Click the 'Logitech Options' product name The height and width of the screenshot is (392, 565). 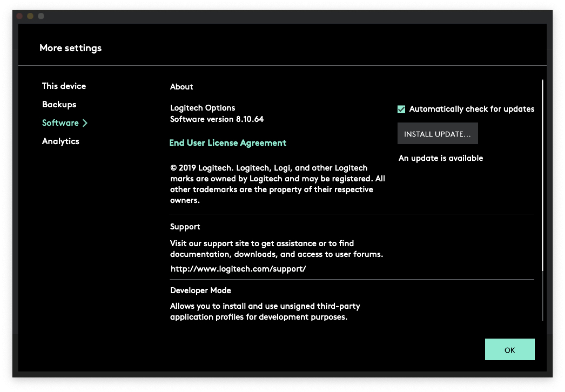pos(203,108)
